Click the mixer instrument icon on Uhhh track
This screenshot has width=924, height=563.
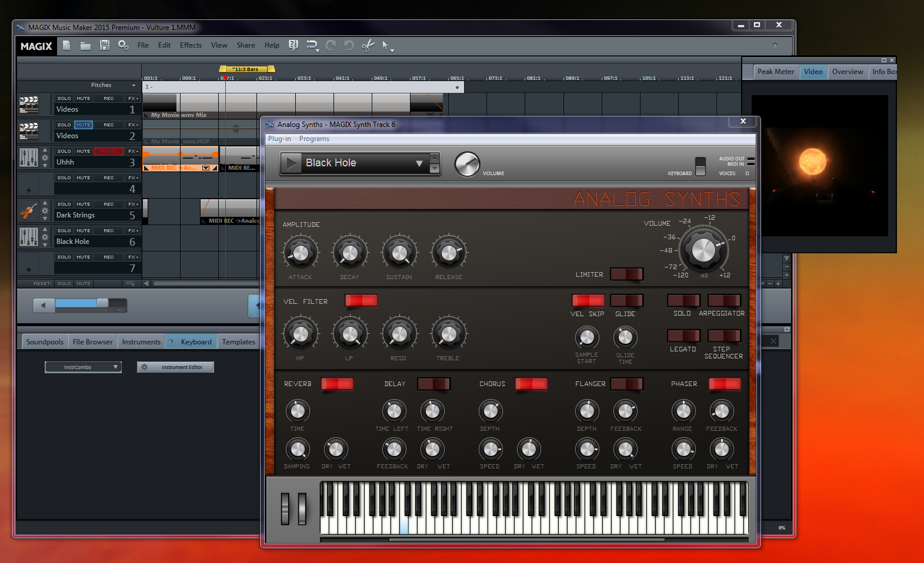point(29,157)
